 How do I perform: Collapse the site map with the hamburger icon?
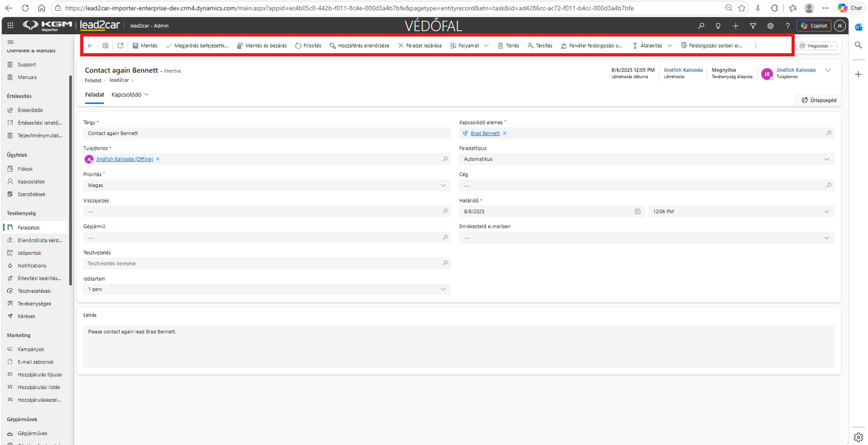(10, 42)
